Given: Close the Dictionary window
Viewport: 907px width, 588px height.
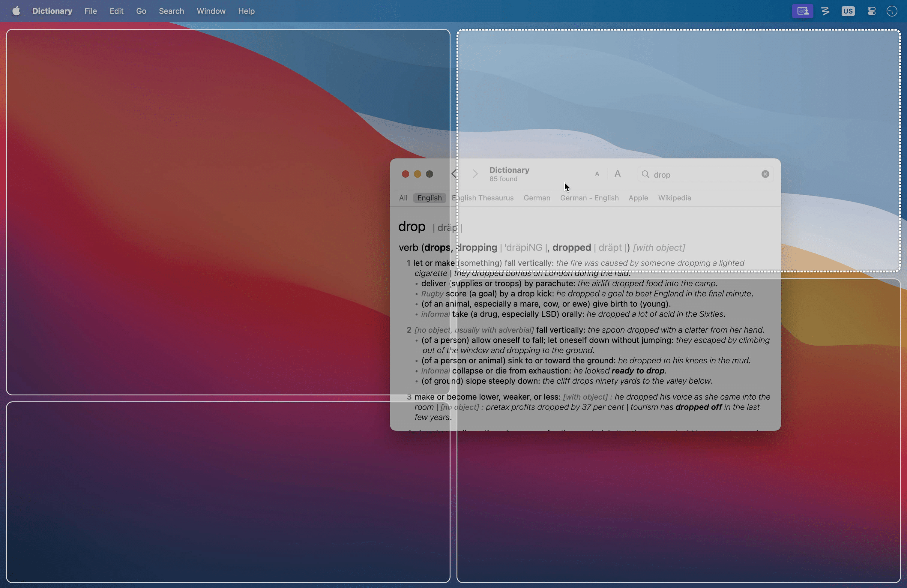Looking at the screenshot, I should click(x=406, y=174).
